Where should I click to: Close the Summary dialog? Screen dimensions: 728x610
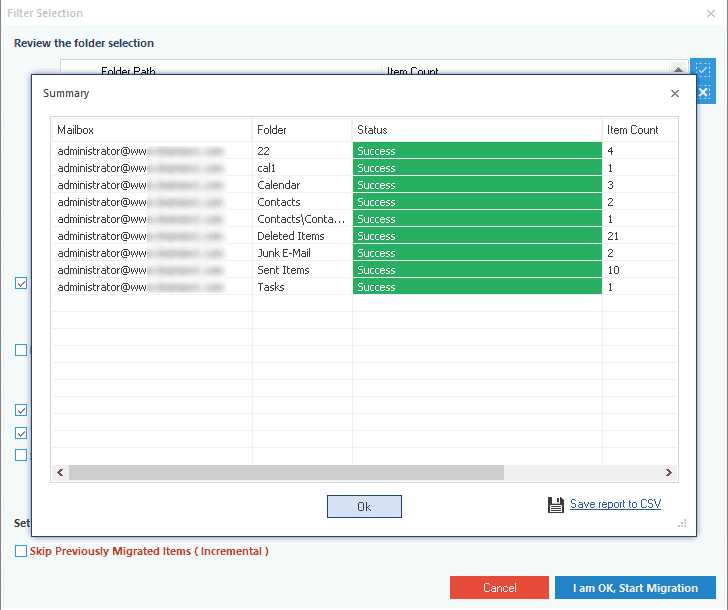[x=675, y=93]
